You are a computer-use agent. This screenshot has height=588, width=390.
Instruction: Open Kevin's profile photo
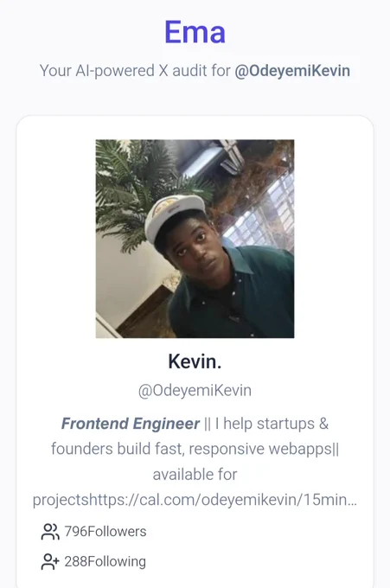click(195, 239)
